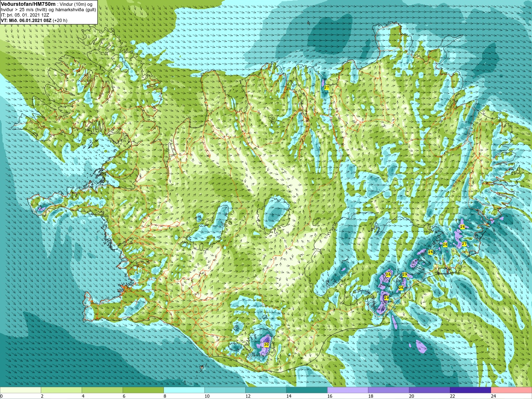Click the 12–14 m/s teal legend swatch
The height and width of the screenshot is (399, 532).
pos(266,390)
